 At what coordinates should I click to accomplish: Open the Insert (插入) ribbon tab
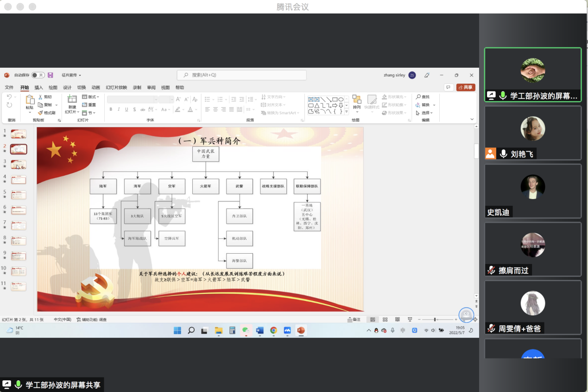38,87
